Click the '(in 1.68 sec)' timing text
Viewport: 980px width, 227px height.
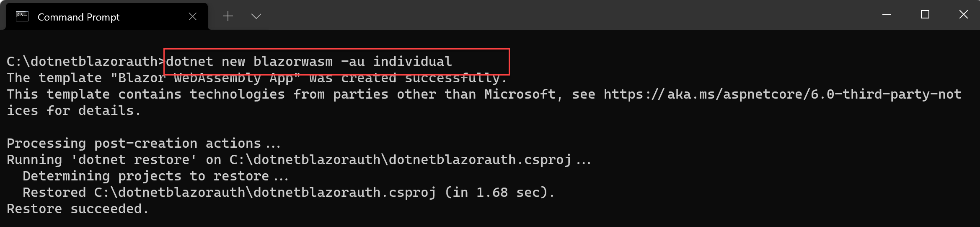499,193
